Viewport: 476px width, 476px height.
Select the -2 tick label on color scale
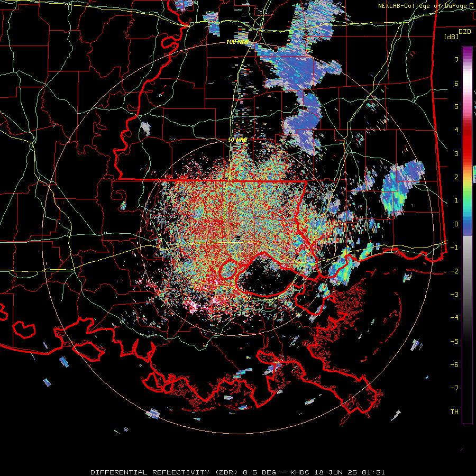(454, 271)
